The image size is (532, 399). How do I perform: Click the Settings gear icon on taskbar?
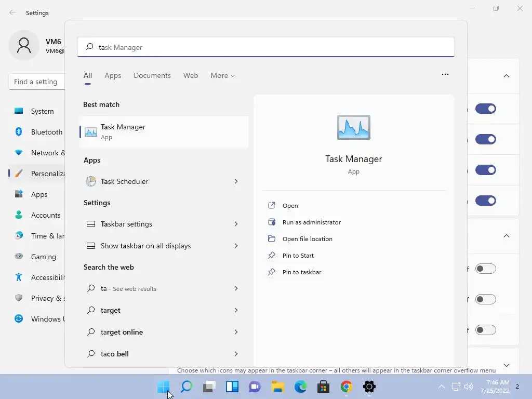click(369, 387)
